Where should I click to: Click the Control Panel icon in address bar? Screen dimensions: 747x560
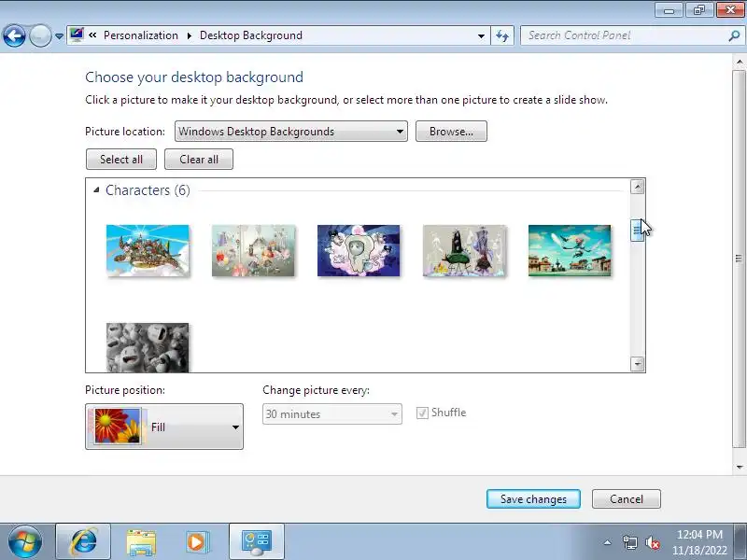pyautogui.click(x=77, y=35)
